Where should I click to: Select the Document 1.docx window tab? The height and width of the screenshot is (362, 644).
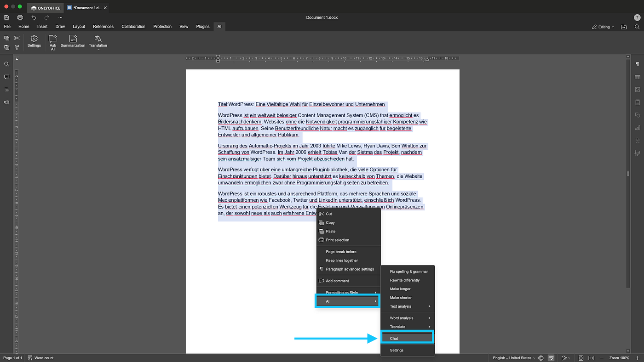(87, 8)
